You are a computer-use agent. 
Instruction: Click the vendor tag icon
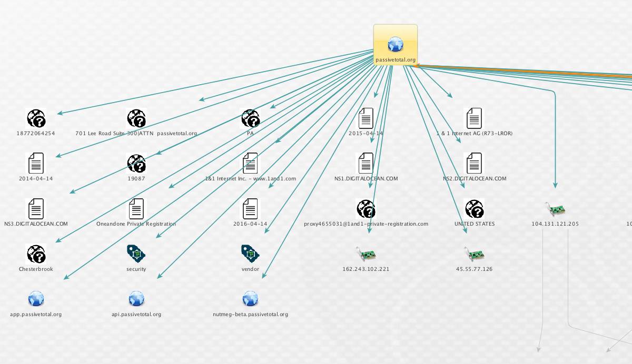point(250,254)
